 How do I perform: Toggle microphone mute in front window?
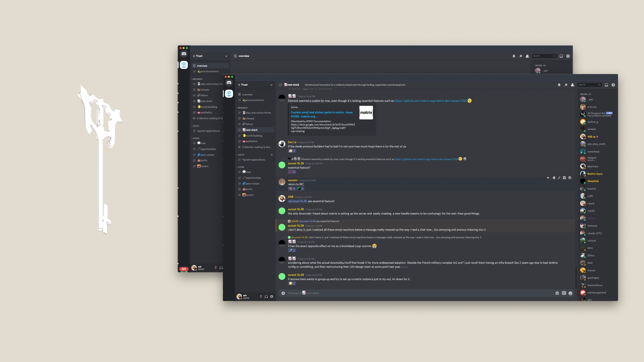pos(261,297)
